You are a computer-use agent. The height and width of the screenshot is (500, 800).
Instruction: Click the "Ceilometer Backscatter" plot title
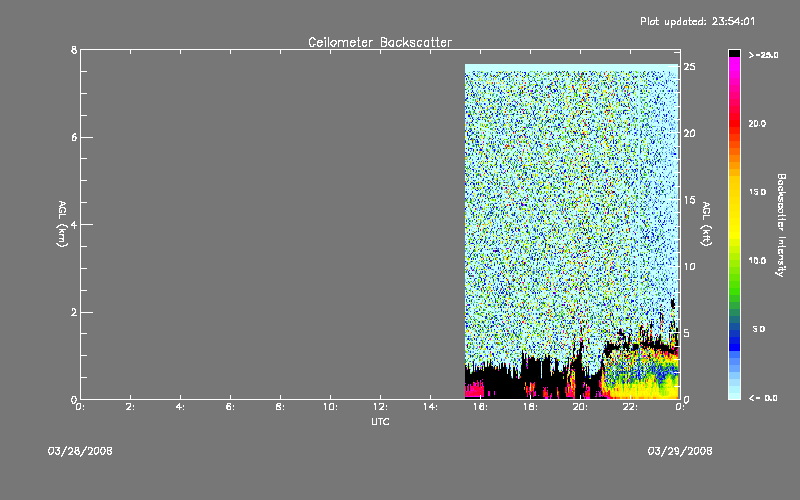tap(380, 42)
